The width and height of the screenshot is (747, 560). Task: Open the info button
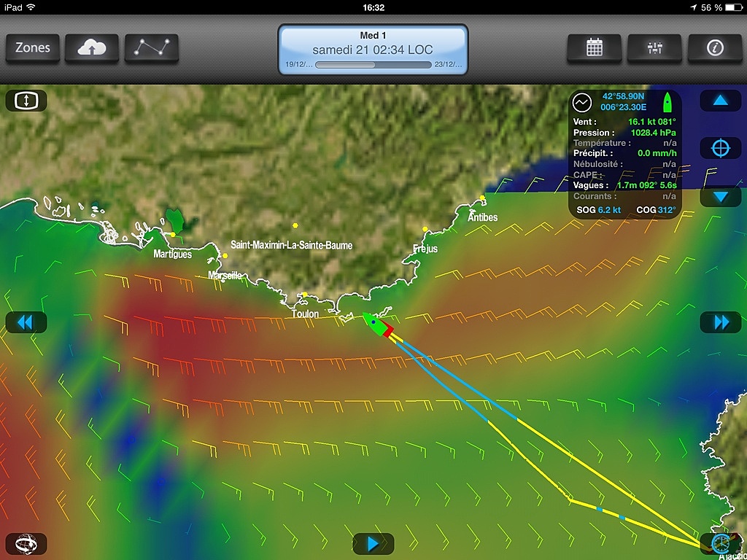[x=715, y=48]
